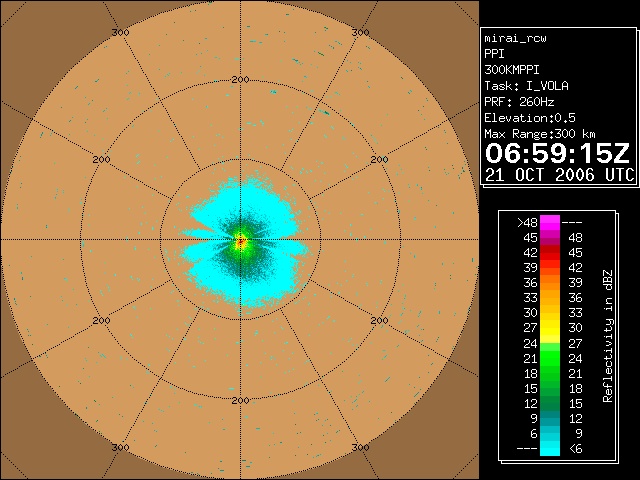640x480 pixels.
Task: Click the red echo core at radar center
Action: 240,241
